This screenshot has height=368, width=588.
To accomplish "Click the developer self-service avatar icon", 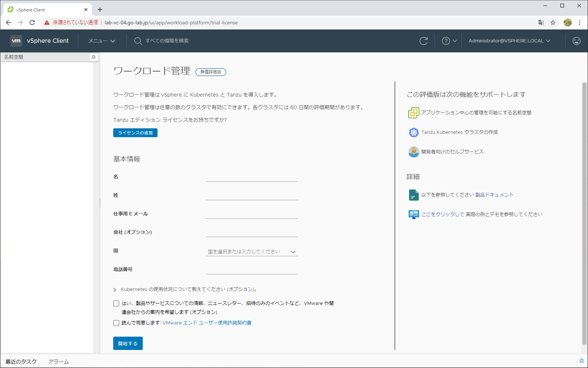I will point(414,152).
